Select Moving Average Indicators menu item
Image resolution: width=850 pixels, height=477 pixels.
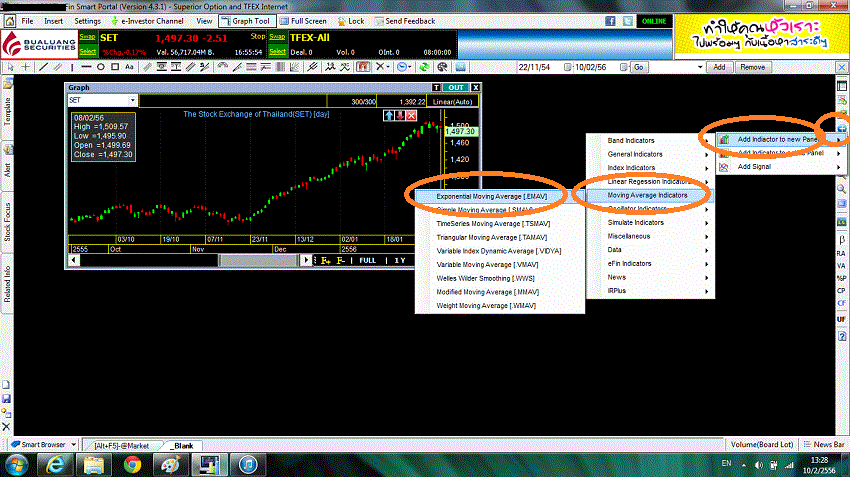pyautogui.click(x=650, y=195)
